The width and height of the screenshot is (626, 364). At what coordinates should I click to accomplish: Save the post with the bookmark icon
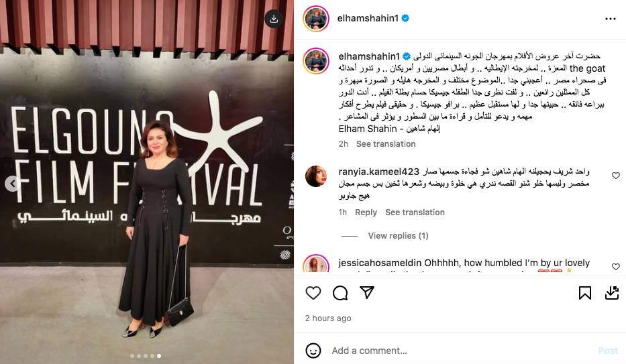pyautogui.click(x=585, y=293)
